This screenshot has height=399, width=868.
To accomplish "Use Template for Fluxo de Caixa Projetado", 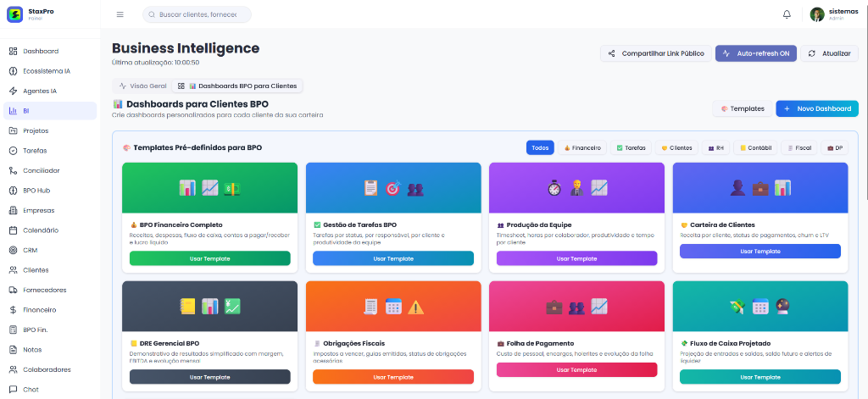I will (760, 377).
